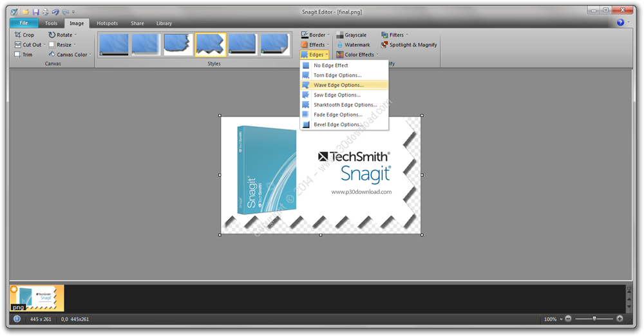
Task: Open the Filters dropdown
Action: coord(394,35)
